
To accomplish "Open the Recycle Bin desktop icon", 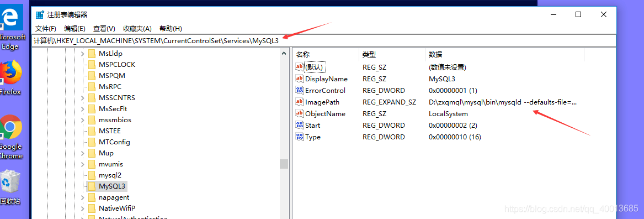I will pyautogui.click(x=10, y=182).
